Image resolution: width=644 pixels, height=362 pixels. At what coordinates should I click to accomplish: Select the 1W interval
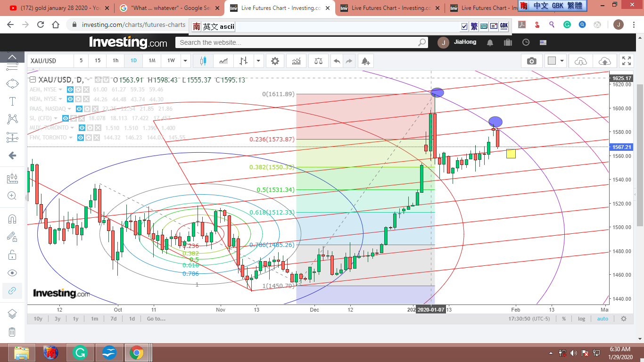[x=171, y=61]
